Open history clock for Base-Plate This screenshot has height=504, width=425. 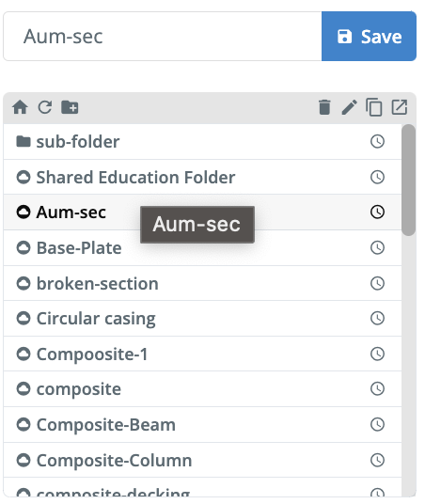(377, 247)
